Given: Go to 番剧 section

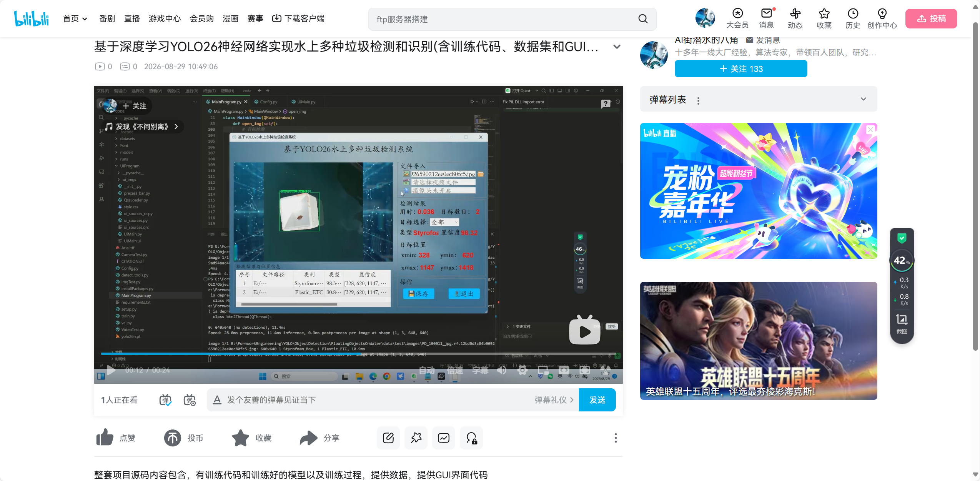Looking at the screenshot, I should tap(107, 18).
